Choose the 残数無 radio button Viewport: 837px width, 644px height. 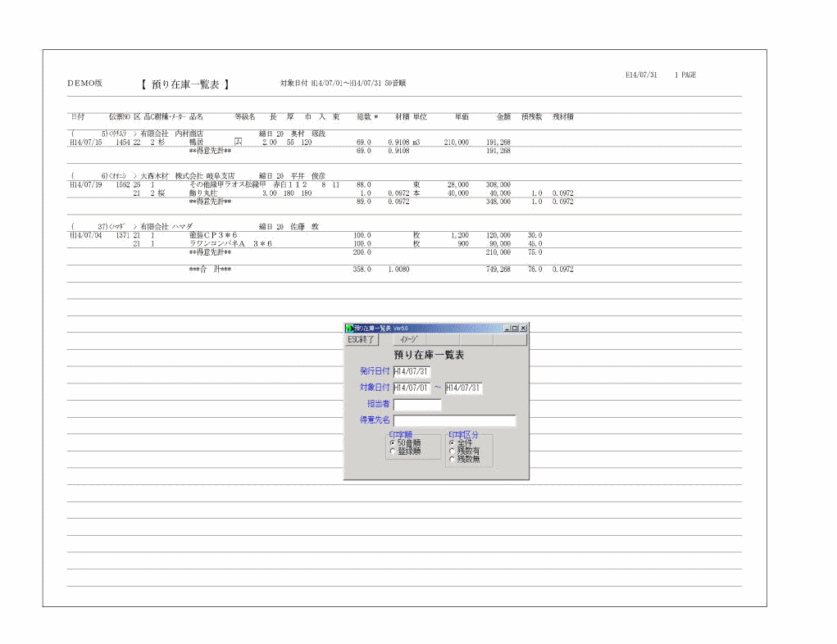pos(452,460)
